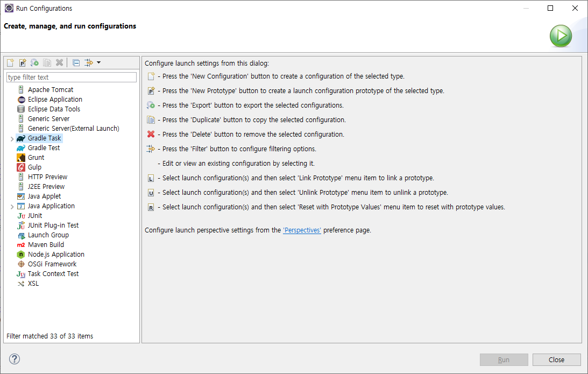588x374 pixels.
Task: Select Gradle Test configuration type
Action: click(x=44, y=148)
